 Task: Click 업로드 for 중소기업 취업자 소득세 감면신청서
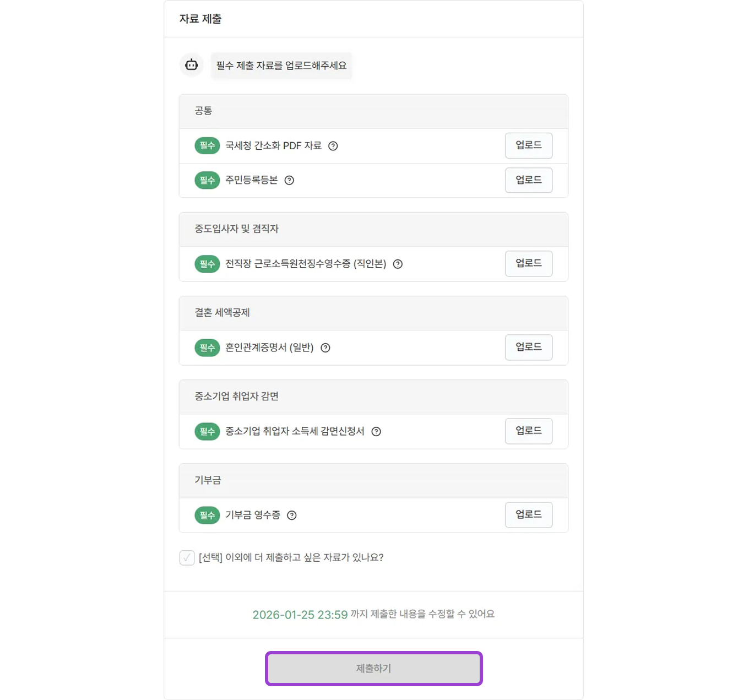coord(528,431)
